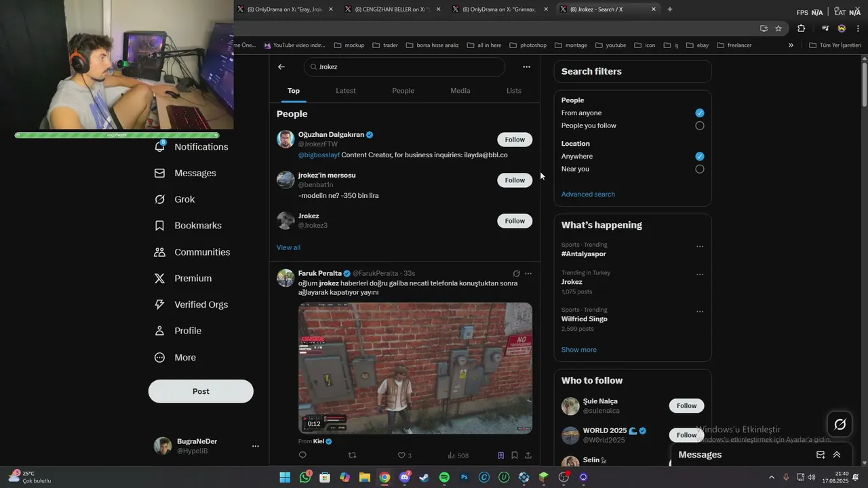This screenshot has height=488, width=868.
Task: Open the photoshop bookmarks folder
Action: pos(528,45)
